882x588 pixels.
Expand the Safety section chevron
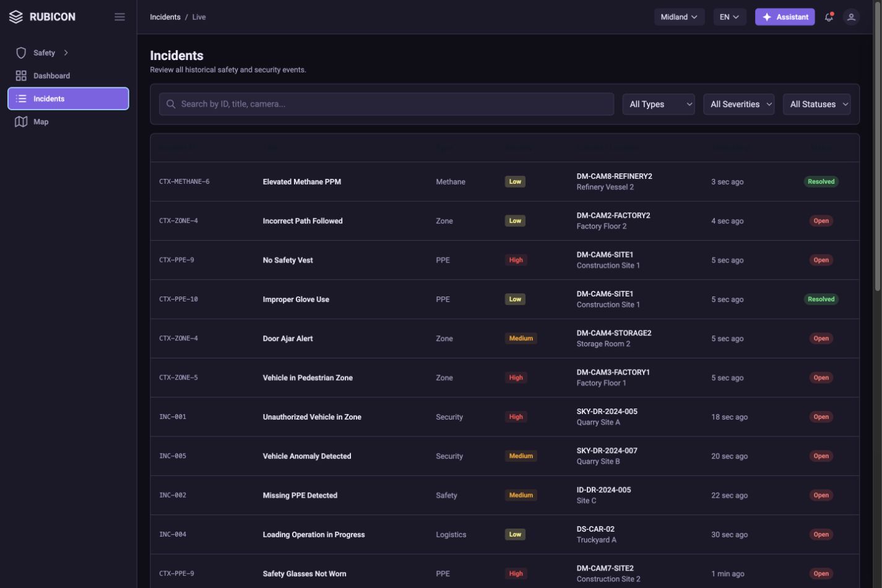tap(66, 53)
